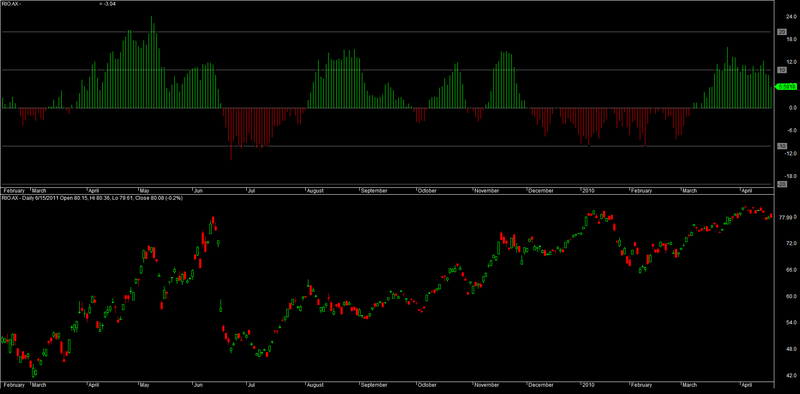Click the 2010 marker on the price chart time axis
Image resolution: width=800 pixels, height=394 pixels.
click(x=588, y=384)
